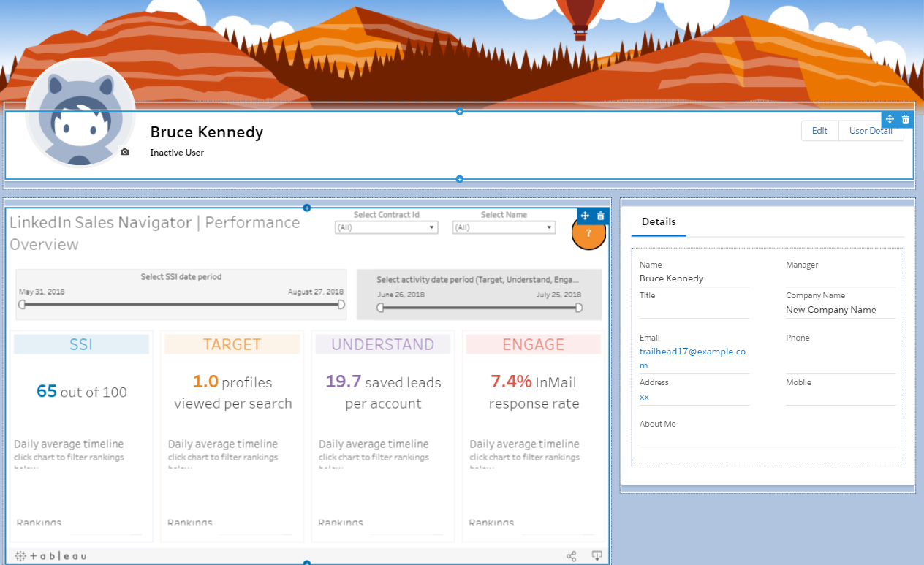Open the orange question mark help button

[x=588, y=234]
